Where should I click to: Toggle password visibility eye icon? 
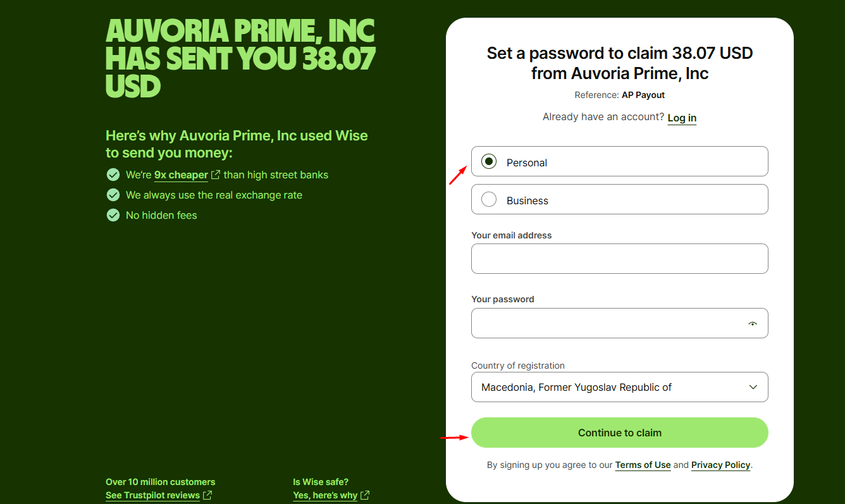pos(753,323)
